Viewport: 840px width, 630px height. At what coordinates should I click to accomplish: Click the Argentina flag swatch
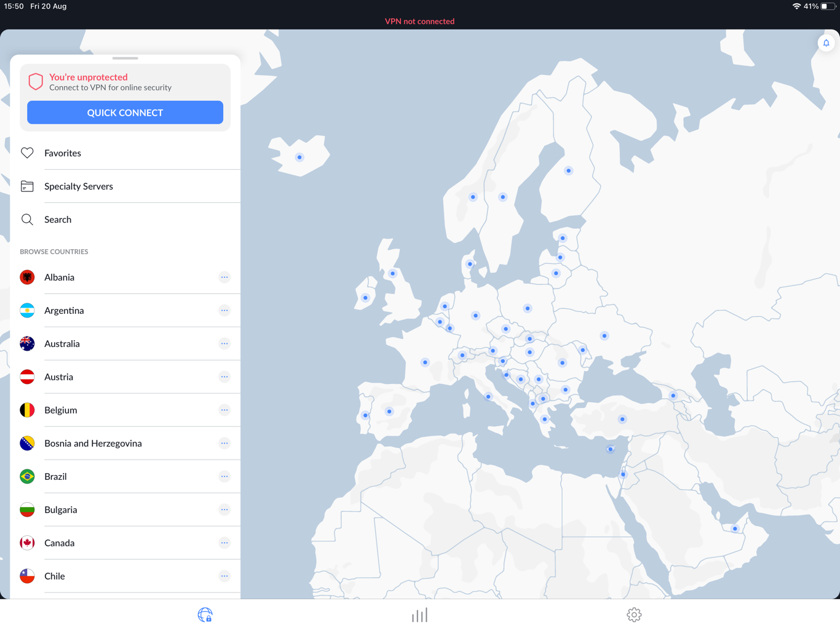[x=27, y=310]
